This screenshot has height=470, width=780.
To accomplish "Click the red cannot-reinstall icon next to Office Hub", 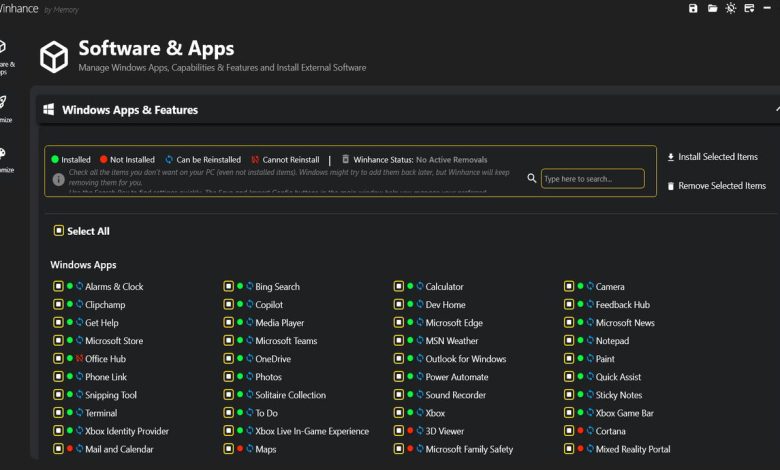I will (80, 359).
